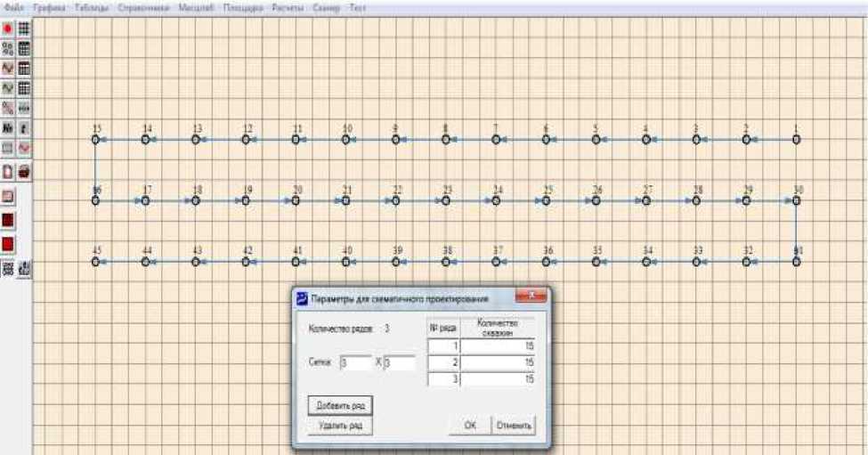Click the dark grid table icon beside green wave

[24, 88]
